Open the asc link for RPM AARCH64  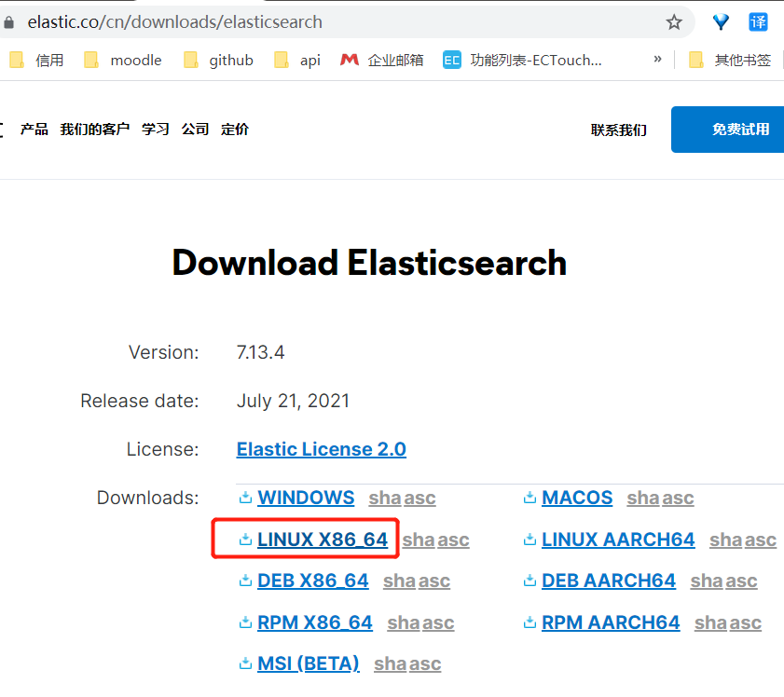tap(745, 623)
